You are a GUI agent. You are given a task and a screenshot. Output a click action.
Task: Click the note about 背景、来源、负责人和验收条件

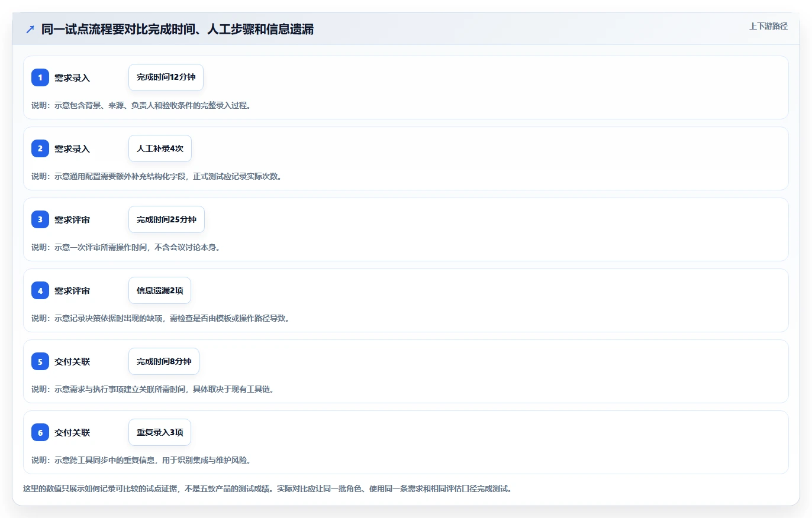(141, 105)
